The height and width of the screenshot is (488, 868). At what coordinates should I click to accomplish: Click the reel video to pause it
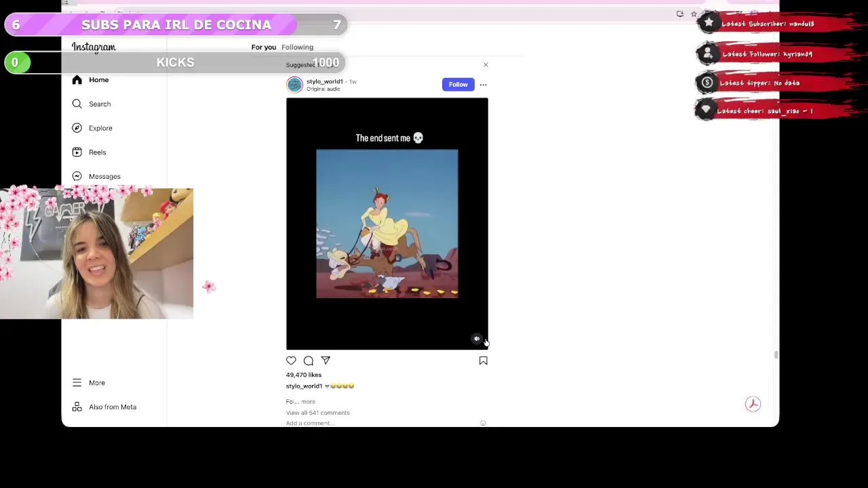click(387, 224)
